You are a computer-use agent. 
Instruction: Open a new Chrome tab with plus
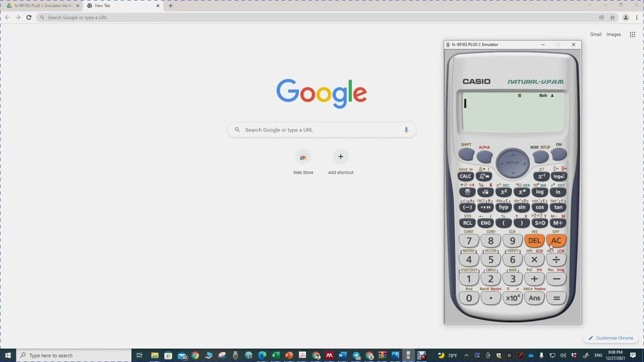[x=171, y=6]
